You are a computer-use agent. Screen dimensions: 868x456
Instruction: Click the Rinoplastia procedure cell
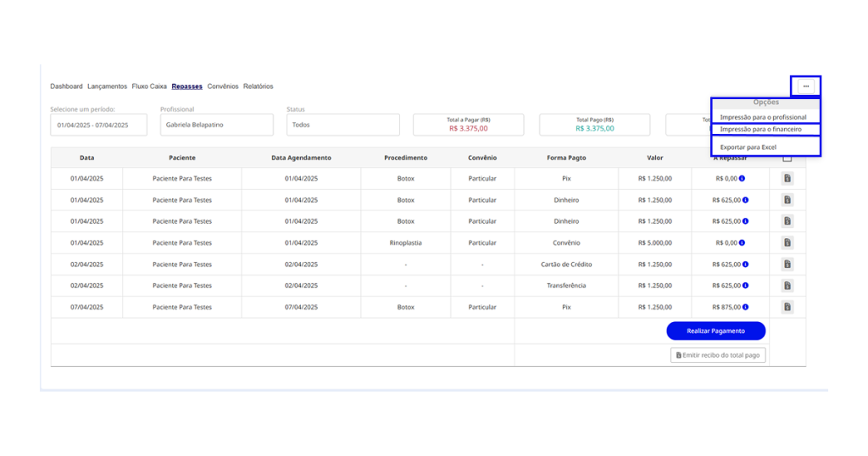point(406,243)
